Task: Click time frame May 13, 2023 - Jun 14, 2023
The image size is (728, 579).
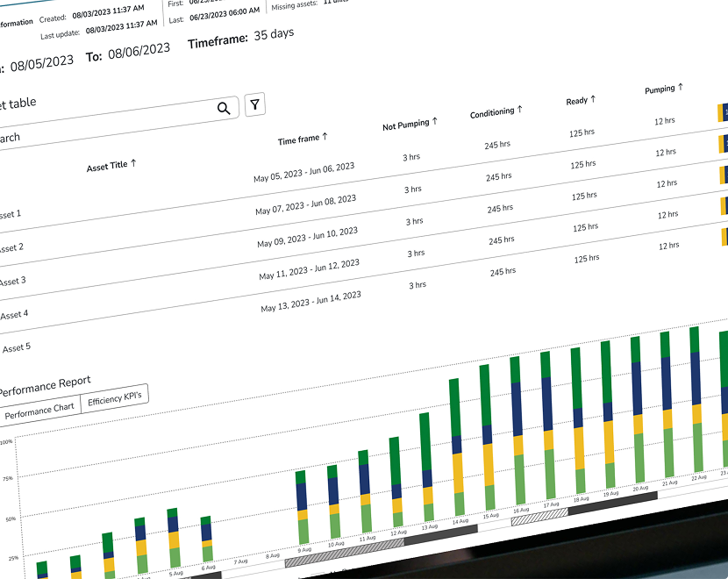Action: point(310,301)
